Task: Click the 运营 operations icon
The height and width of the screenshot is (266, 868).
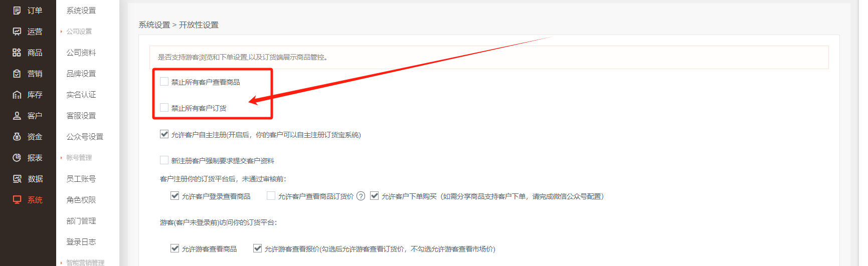Action: (17, 32)
